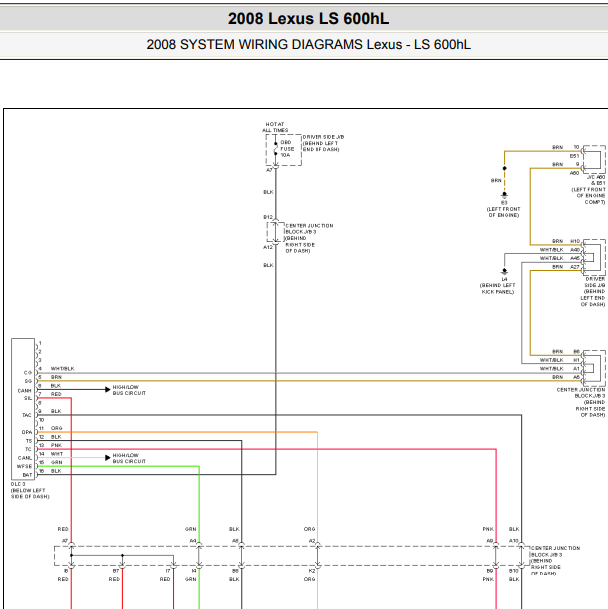Click the 'A10' terminal label

tap(514, 541)
